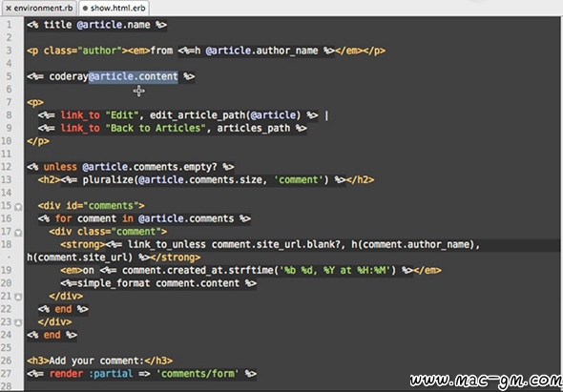The width and height of the screenshot is (563, 392).
Task: Click "pluralize" on line 13
Action: click(x=108, y=180)
